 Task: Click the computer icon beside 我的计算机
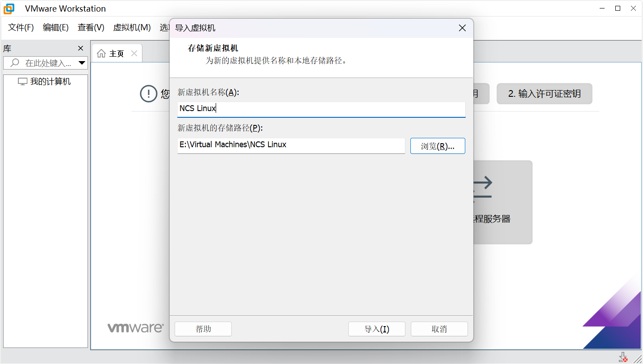coord(22,82)
